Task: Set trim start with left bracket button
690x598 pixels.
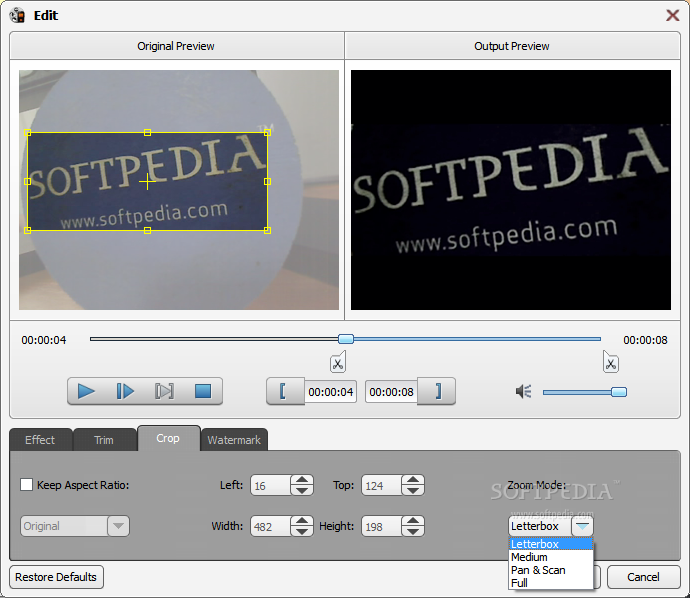Action: click(x=285, y=391)
